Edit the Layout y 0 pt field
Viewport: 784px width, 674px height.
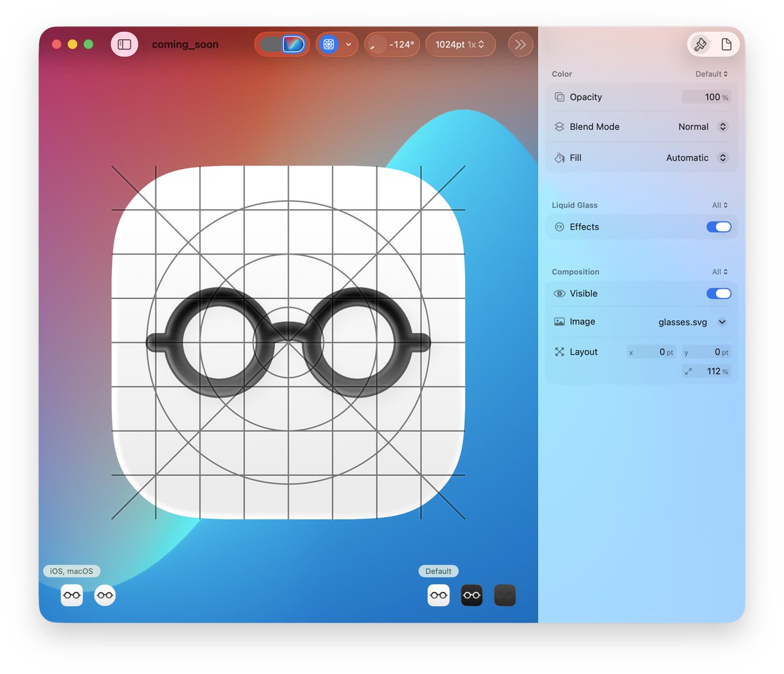(706, 352)
